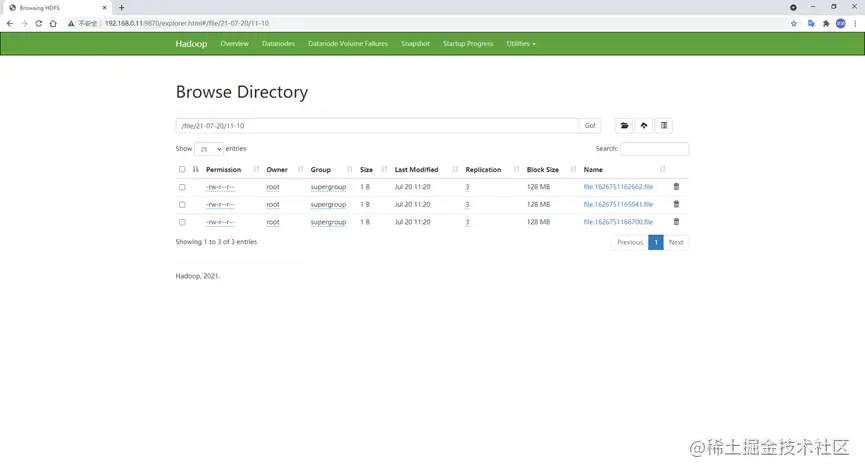Click permission -rw-r--r-- of file.1626751162662.file
Screen dimensions: 865x473
220,187
